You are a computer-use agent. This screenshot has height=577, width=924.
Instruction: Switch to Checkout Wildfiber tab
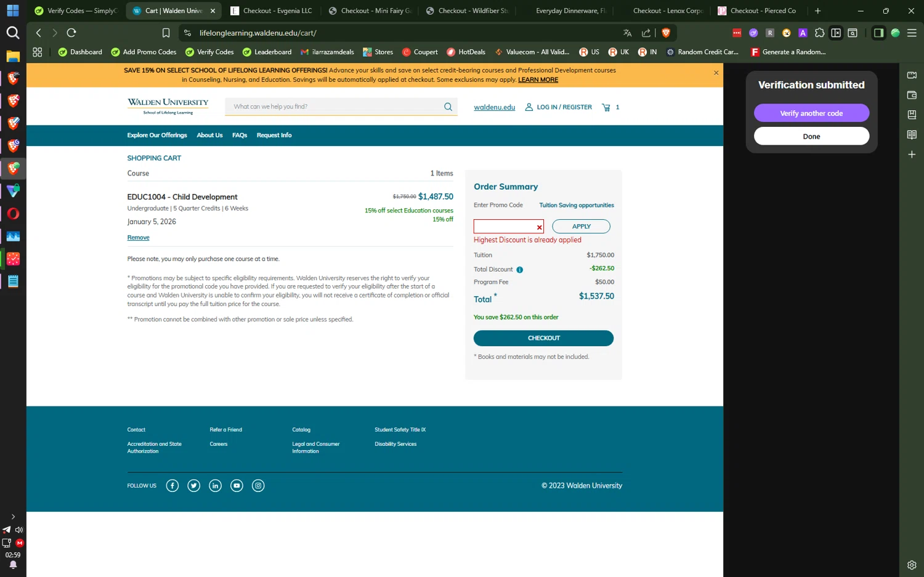(468, 10)
